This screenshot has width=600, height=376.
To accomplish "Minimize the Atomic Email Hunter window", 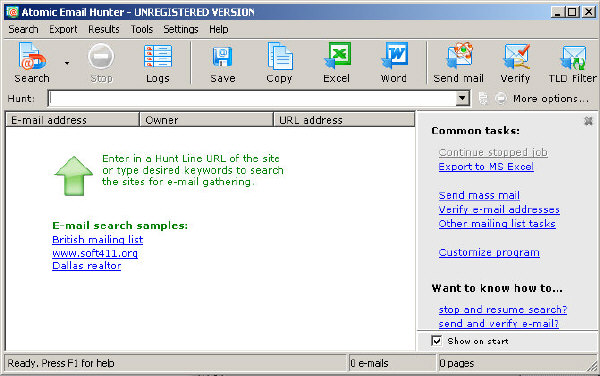I will coord(558,12).
